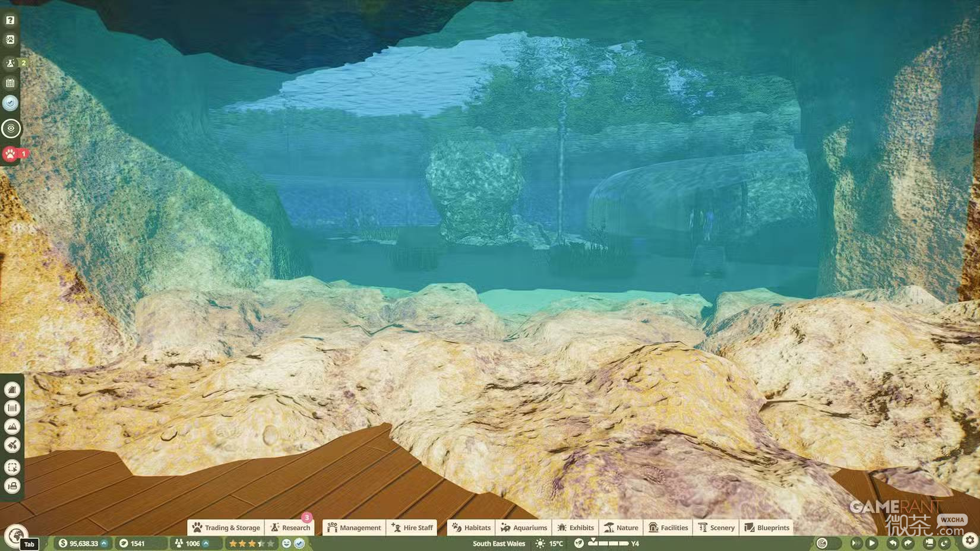Open the globe world map button
Screen dimensions: 980x551
(16, 536)
